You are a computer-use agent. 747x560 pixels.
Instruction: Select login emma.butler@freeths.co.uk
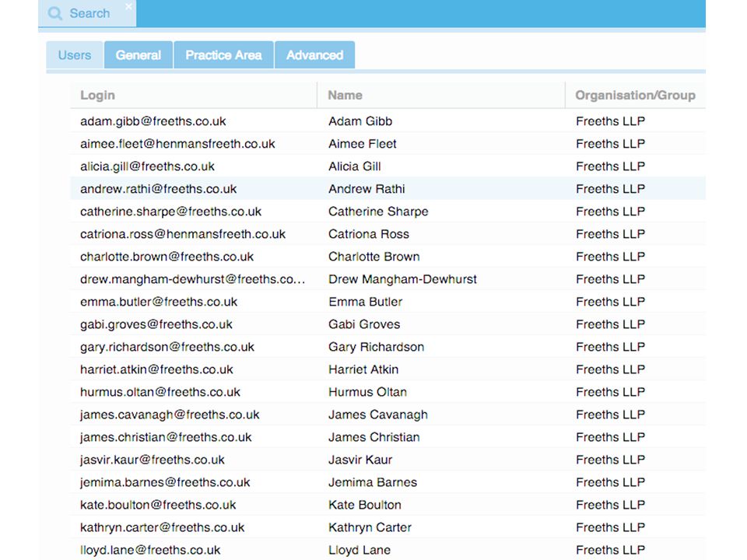pos(159,302)
